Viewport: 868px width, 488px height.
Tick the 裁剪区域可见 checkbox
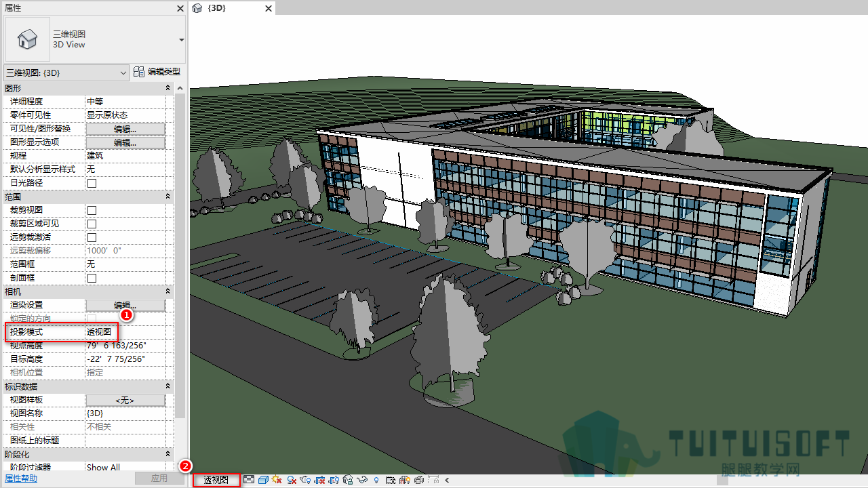92,224
